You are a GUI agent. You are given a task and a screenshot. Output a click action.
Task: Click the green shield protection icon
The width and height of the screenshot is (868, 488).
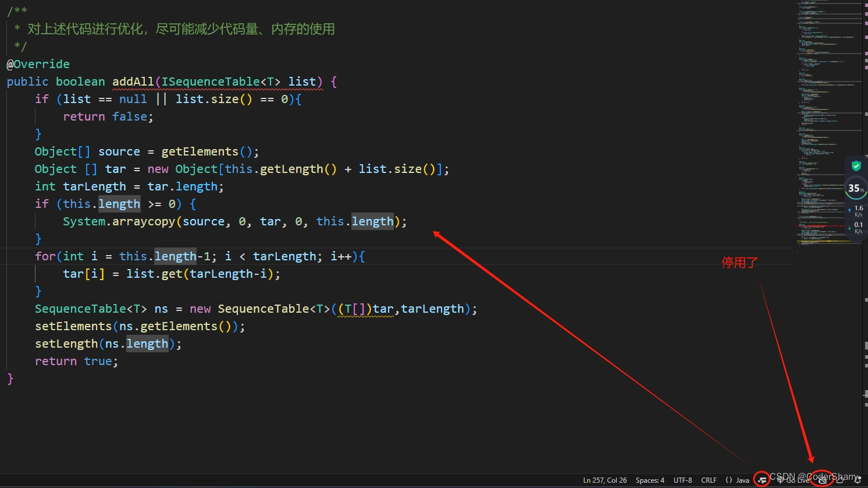(856, 166)
